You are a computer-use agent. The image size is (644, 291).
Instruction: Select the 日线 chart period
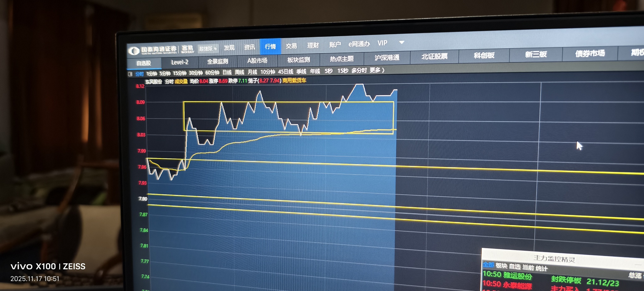pos(227,72)
